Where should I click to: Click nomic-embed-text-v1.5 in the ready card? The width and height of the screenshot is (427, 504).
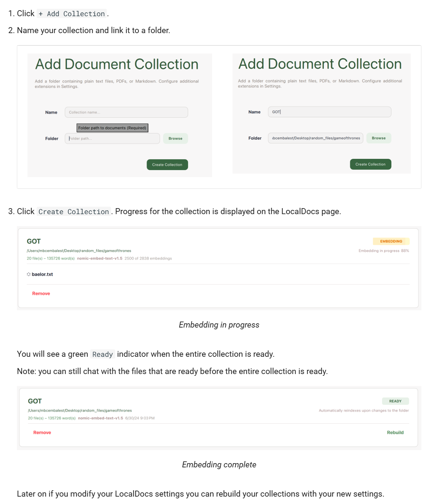[x=100, y=418]
